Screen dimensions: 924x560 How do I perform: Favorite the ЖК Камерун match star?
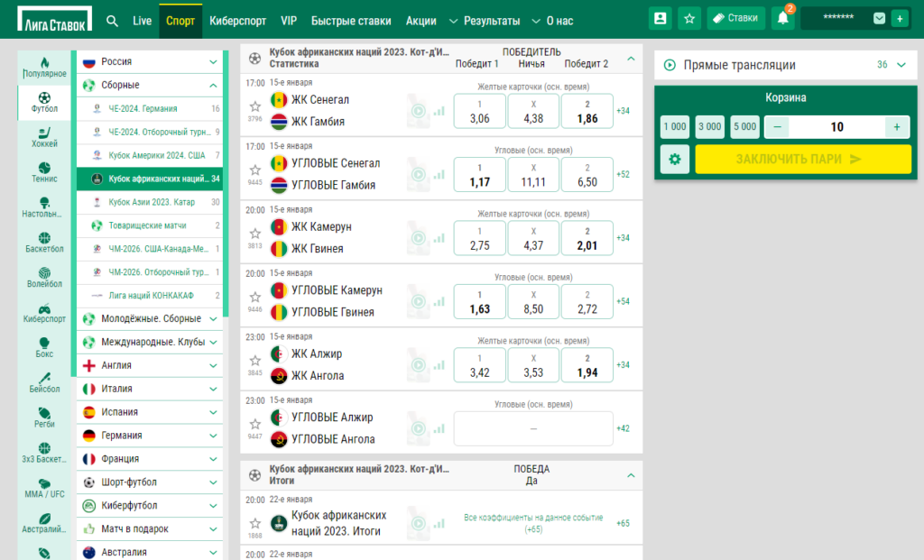coord(255,234)
